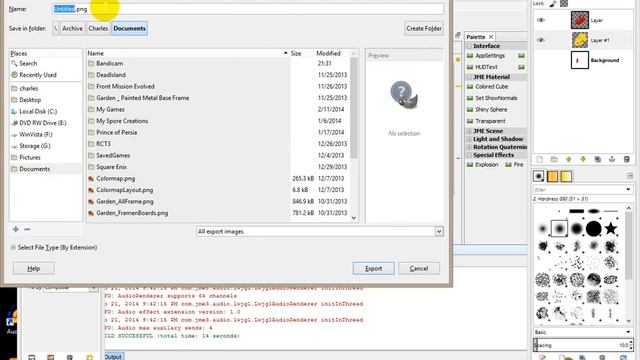Toggle visibility eye of top Layer
Viewport: 640px width, 360px height.
coord(541,20)
